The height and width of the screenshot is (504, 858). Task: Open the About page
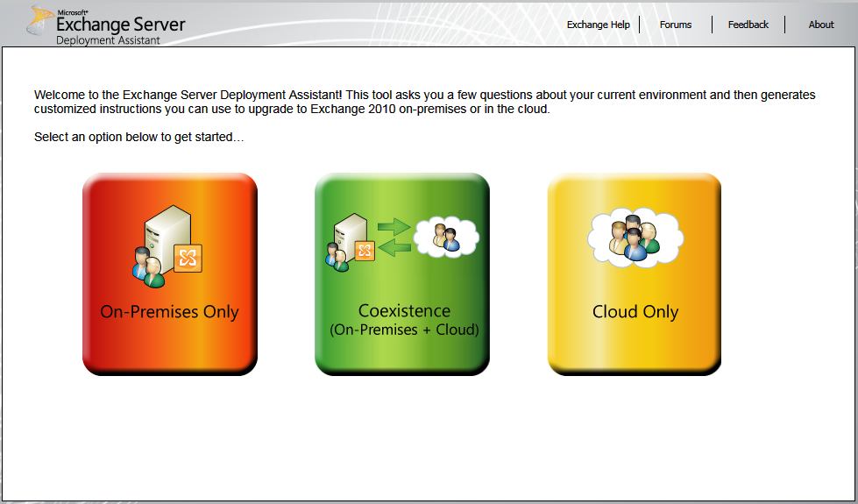[820, 25]
